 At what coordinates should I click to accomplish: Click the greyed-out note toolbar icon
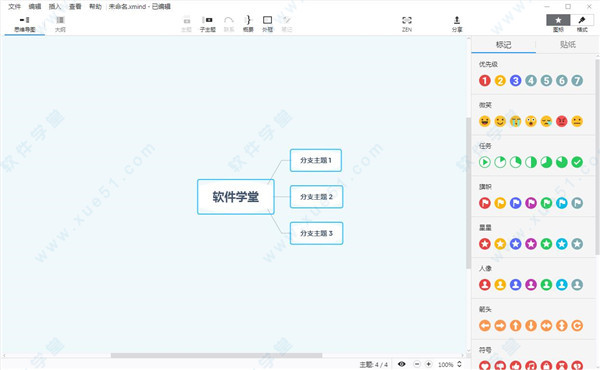pyautogui.click(x=287, y=24)
